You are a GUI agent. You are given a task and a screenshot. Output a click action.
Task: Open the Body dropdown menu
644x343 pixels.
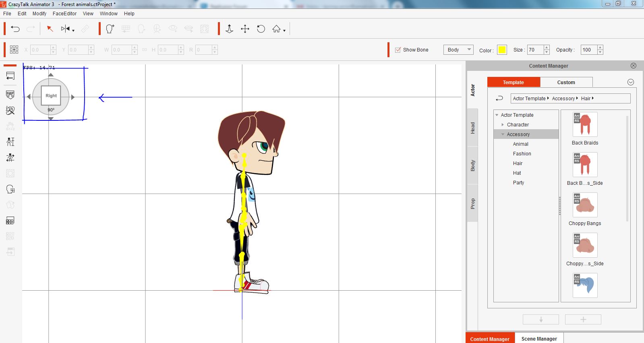point(458,50)
